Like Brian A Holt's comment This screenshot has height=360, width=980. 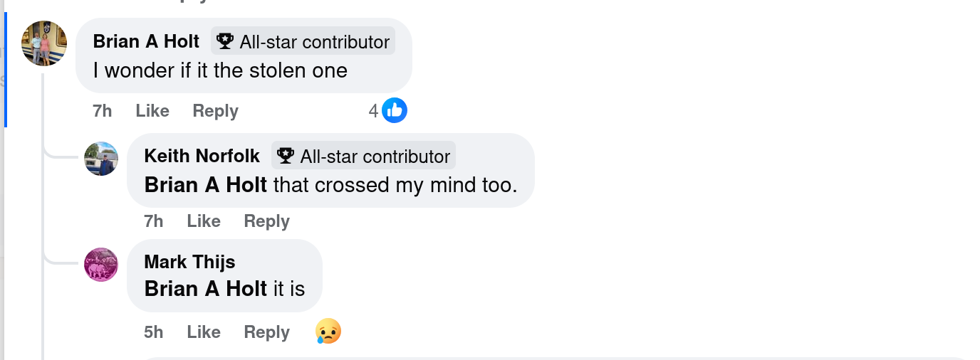click(152, 111)
